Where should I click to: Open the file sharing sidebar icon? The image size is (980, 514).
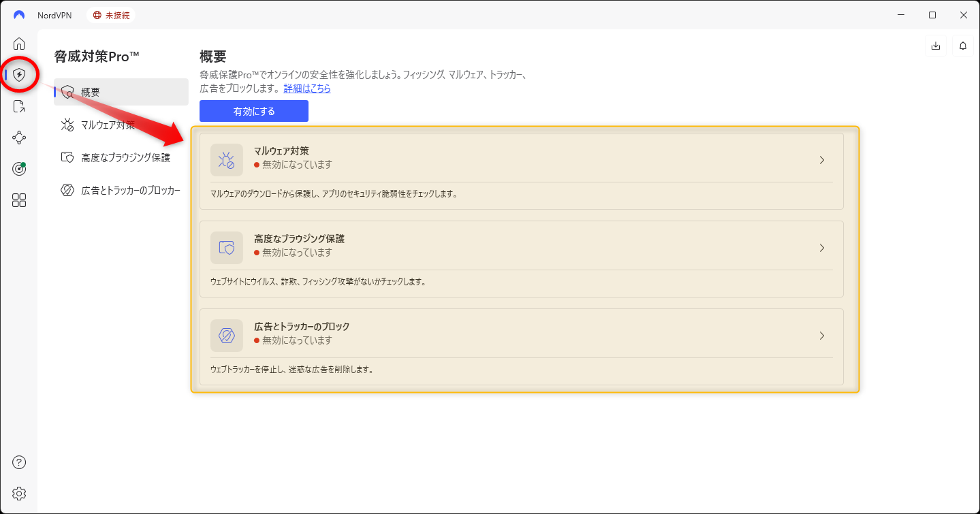click(19, 106)
